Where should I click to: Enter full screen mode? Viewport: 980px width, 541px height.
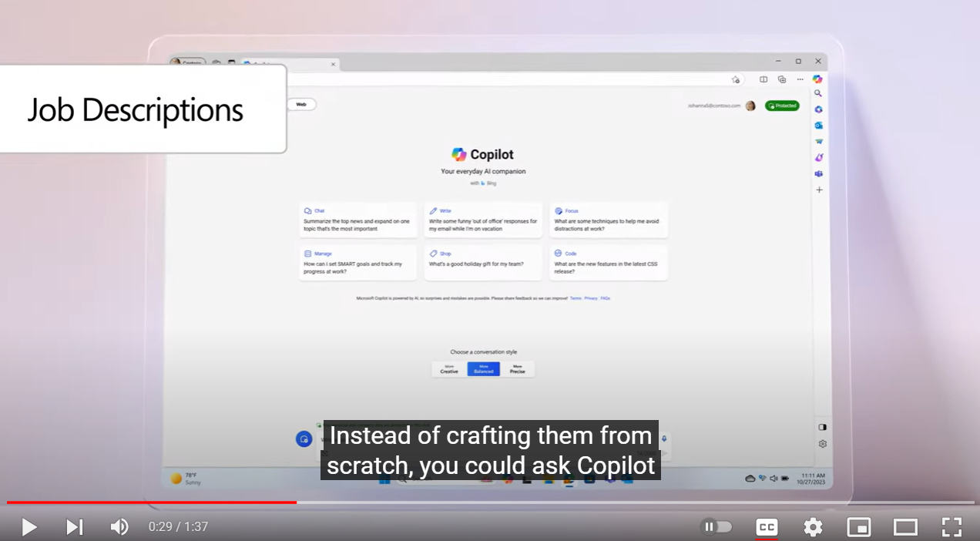[951, 527]
